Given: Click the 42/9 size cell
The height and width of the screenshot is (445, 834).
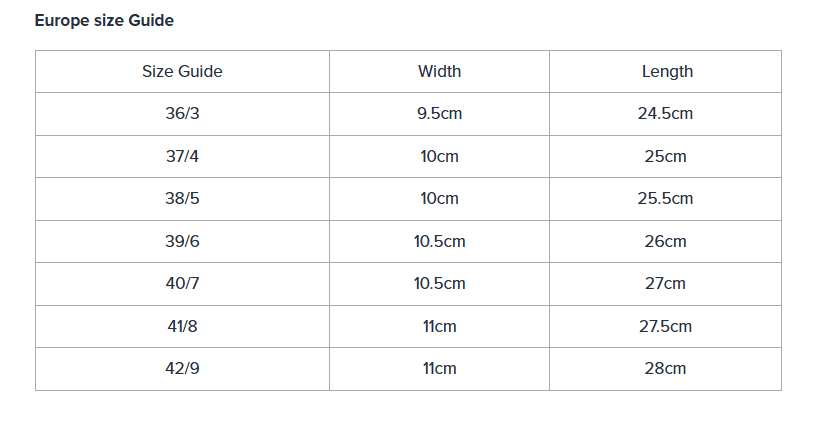Looking at the screenshot, I should (182, 369).
